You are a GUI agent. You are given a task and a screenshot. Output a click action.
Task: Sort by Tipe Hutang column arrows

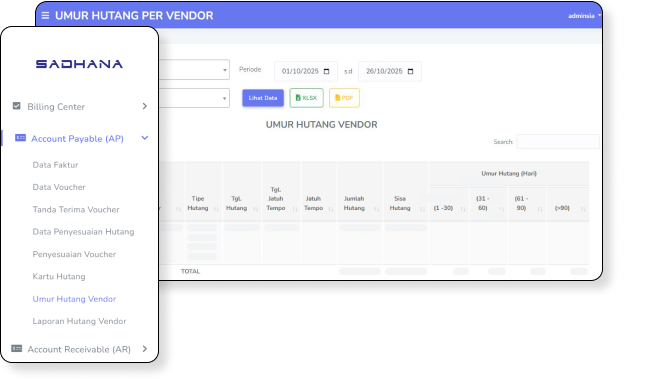coord(216,209)
